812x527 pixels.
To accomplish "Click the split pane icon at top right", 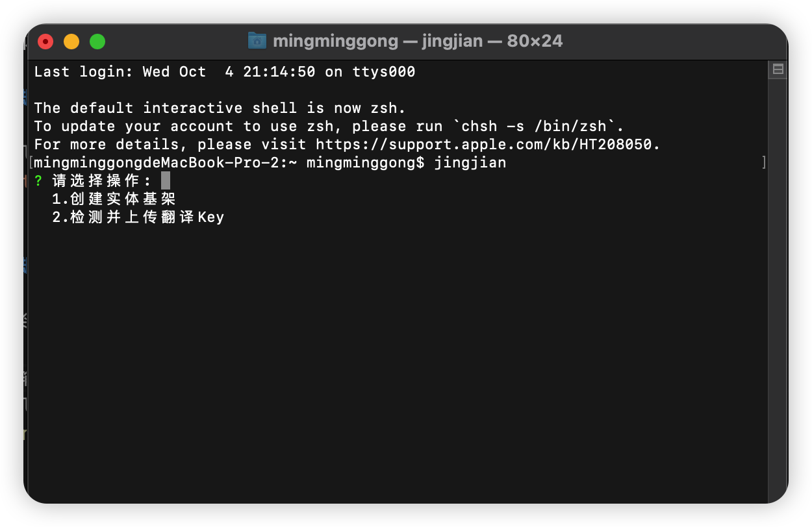I will (x=777, y=69).
